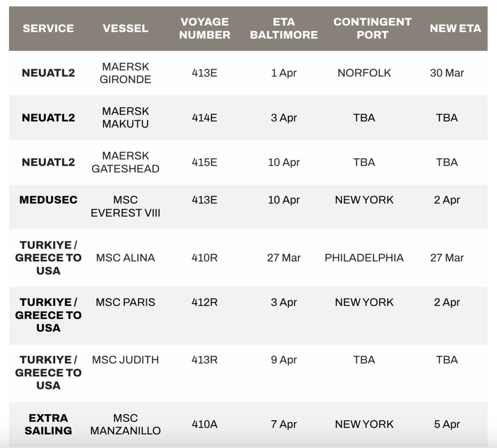Select the ETA BALTIMORE column header
This screenshot has width=497, height=448.
[x=284, y=28]
